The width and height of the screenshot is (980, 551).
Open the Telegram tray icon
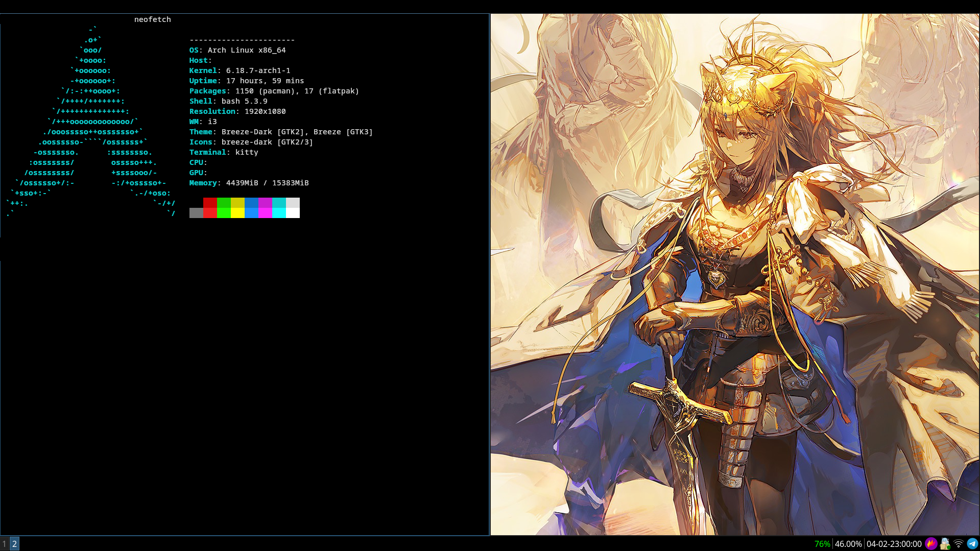tap(972, 544)
